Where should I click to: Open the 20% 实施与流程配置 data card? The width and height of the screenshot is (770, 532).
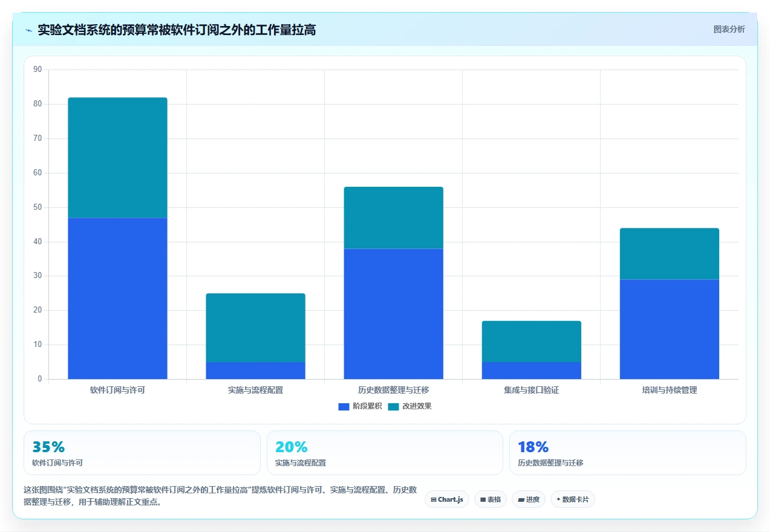point(385,453)
